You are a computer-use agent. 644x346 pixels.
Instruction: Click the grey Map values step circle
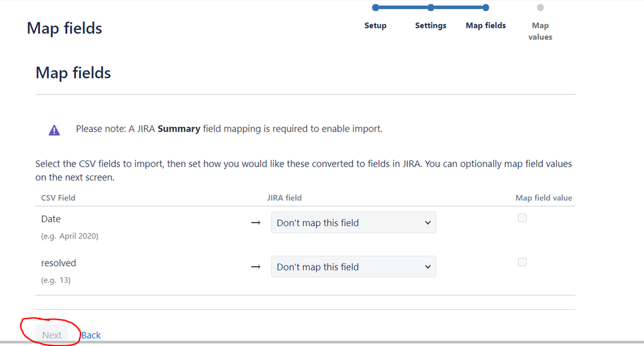point(540,8)
